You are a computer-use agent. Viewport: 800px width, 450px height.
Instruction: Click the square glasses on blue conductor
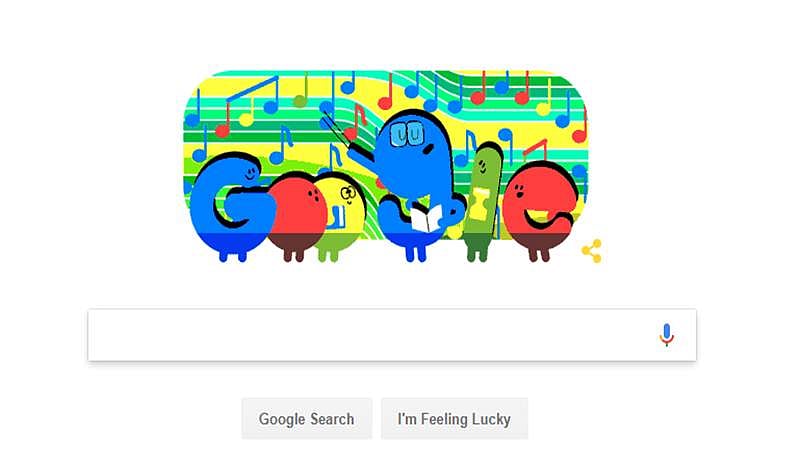coord(407,134)
